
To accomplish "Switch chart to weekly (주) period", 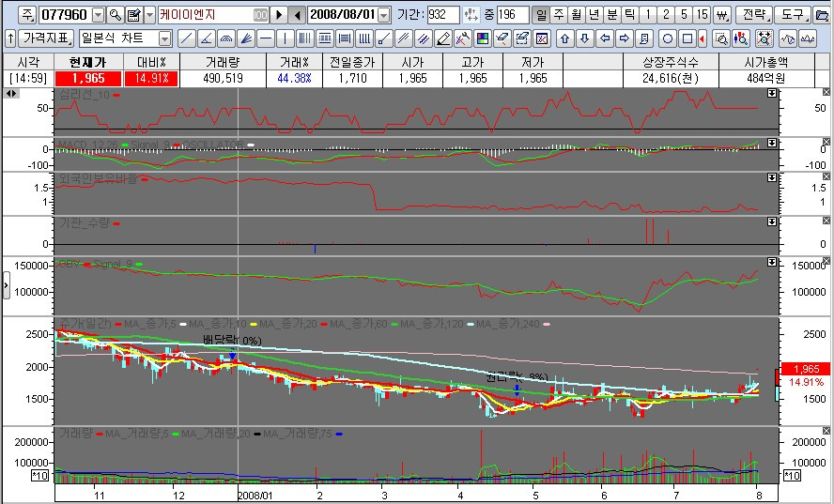I will tap(559, 15).
